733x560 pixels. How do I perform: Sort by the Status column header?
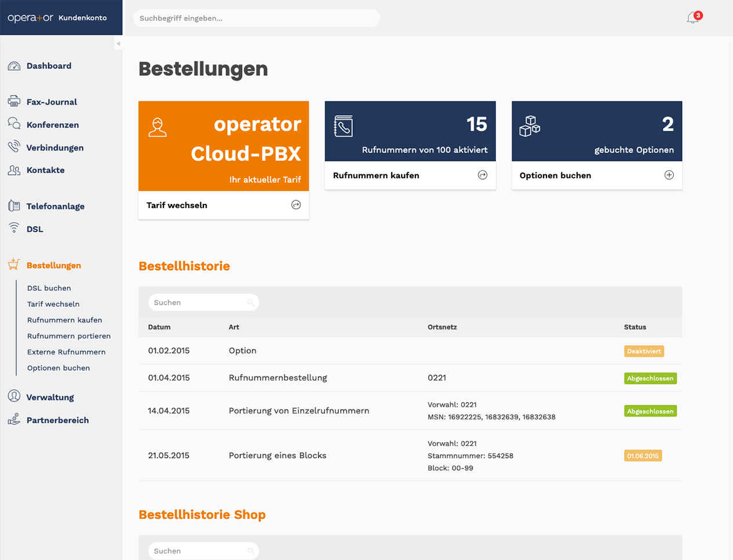(635, 327)
